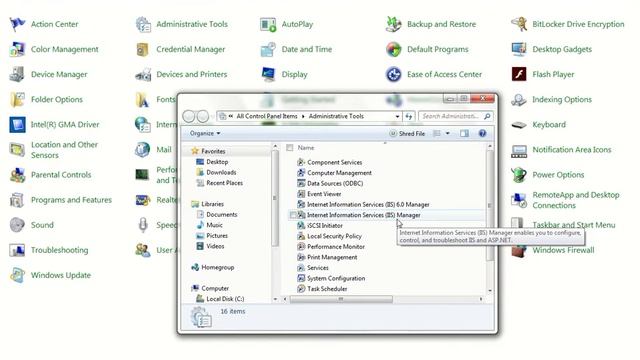Open the Windows Firewall icon
Image resolution: width=640 pixels, height=360 pixels.
[x=519, y=251]
